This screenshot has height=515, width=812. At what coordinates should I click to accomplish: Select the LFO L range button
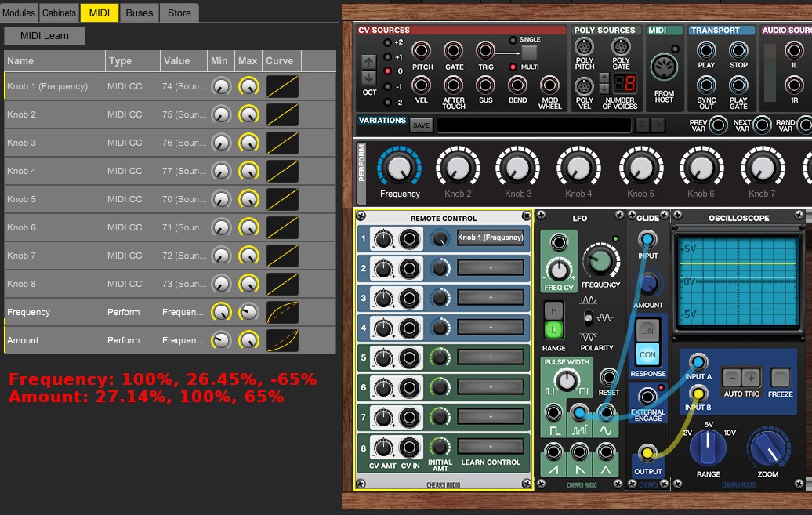click(554, 329)
